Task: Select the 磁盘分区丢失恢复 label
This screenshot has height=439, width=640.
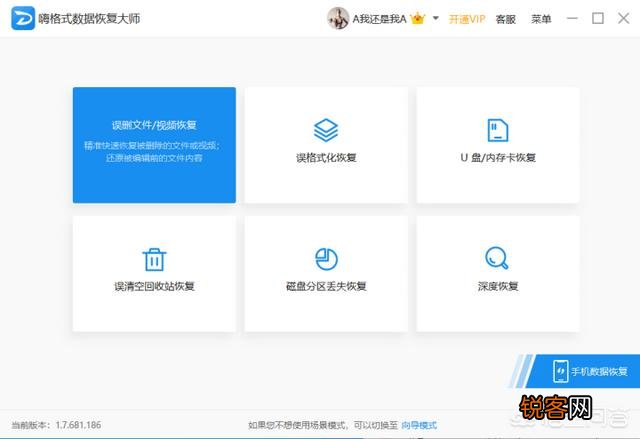Action: point(326,286)
